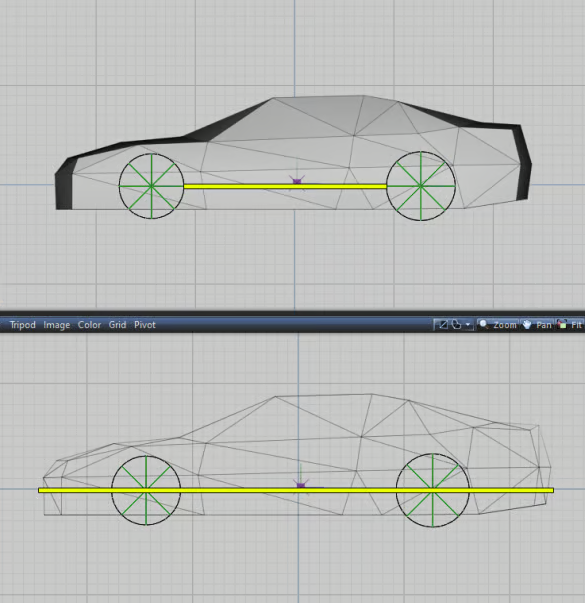Select the rear wheel in shaded view
The image size is (585, 603).
pos(421,186)
